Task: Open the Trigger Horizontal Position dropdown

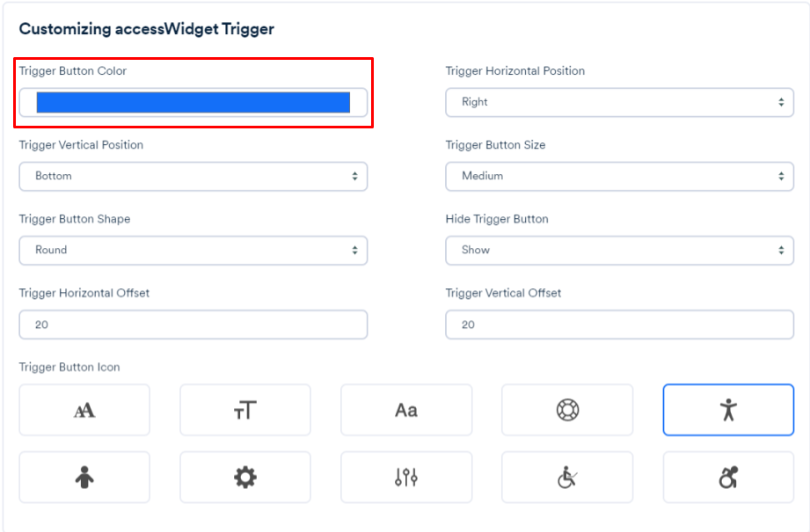Action: point(619,102)
